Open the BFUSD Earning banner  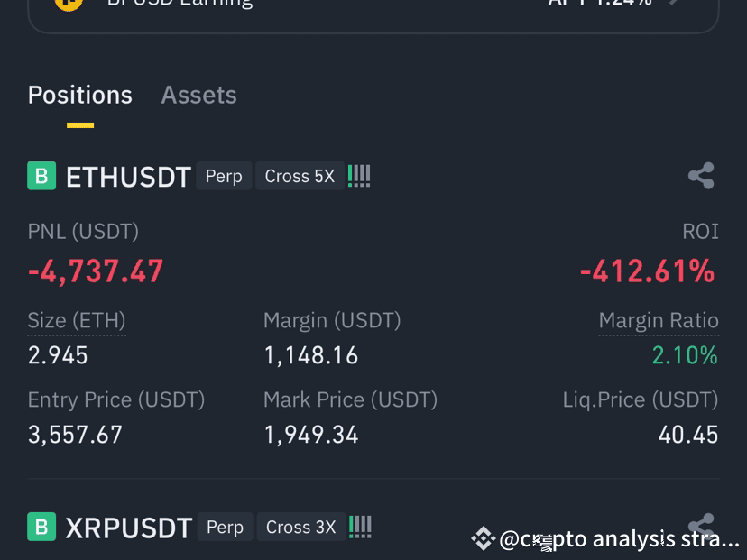373,7
